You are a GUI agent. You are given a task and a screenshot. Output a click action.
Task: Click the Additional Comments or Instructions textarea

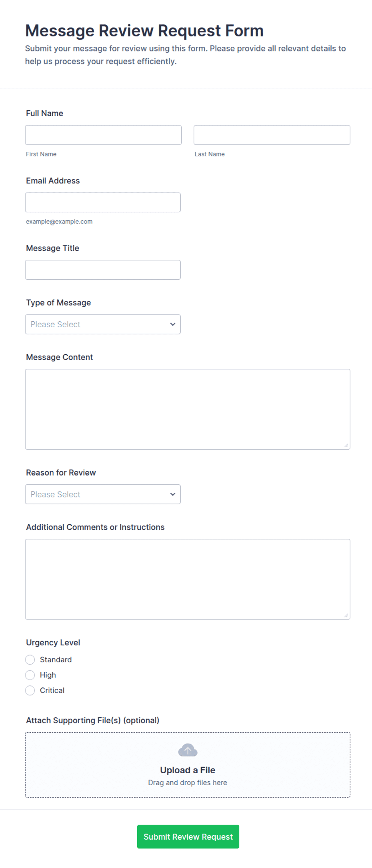click(188, 579)
